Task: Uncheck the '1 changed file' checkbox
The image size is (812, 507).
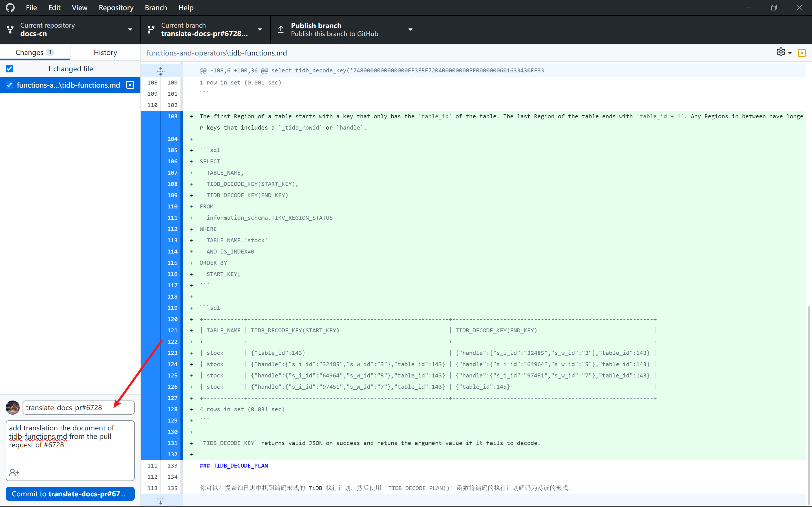Action: pyautogui.click(x=9, y=69)
